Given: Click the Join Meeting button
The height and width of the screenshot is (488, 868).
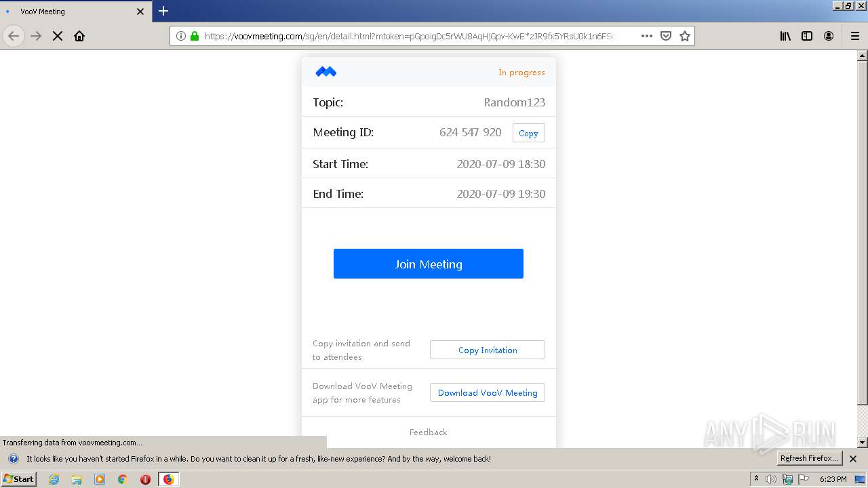Looking at the screenshot, I should (429, 264).
